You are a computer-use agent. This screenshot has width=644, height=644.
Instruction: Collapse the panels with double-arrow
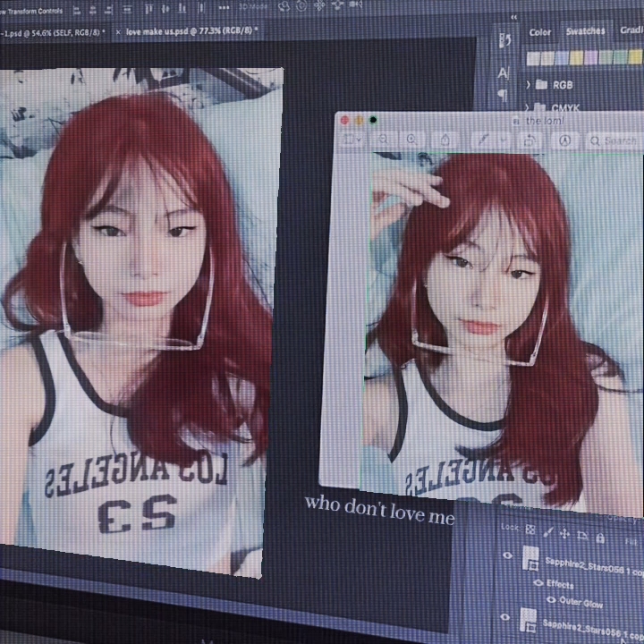click(x=513, y=17)
